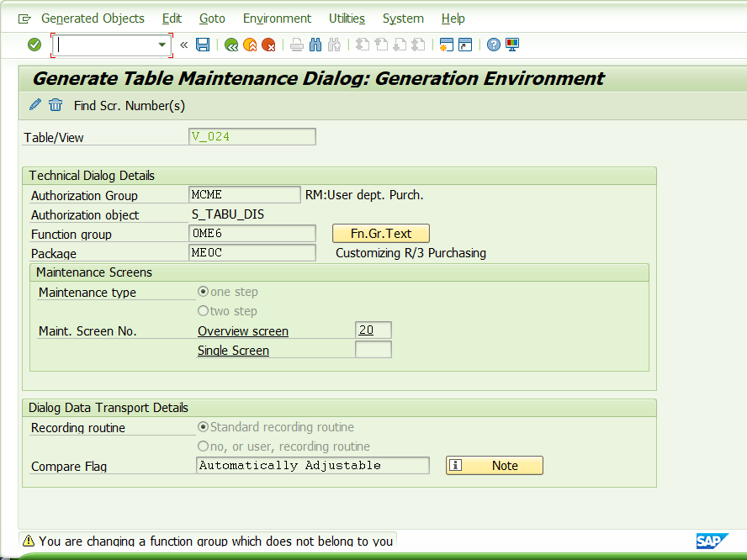Click the Customize Local Layout monitor icon
Viewport: 747px width, 560px height.
[512, 45]
